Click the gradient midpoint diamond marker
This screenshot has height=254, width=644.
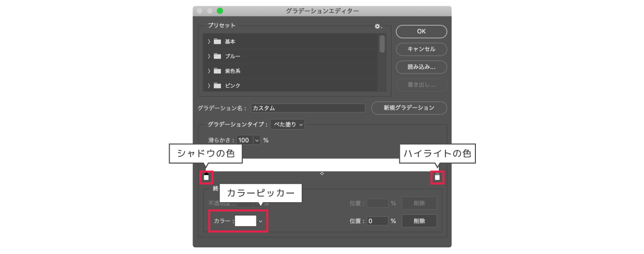click(322, 174)
